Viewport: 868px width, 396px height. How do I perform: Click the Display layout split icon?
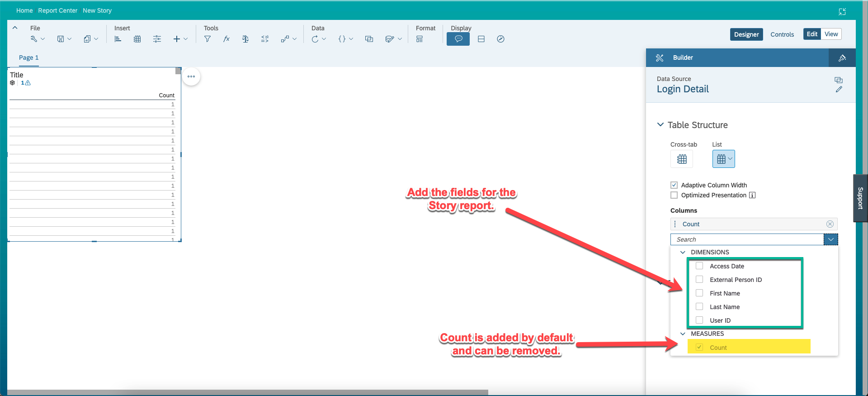tap(481, 39)
